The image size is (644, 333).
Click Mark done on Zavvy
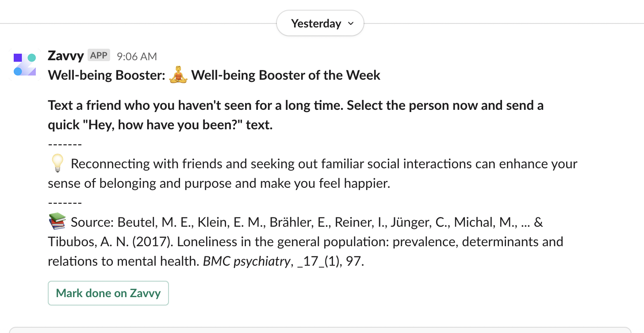[108, 293]
